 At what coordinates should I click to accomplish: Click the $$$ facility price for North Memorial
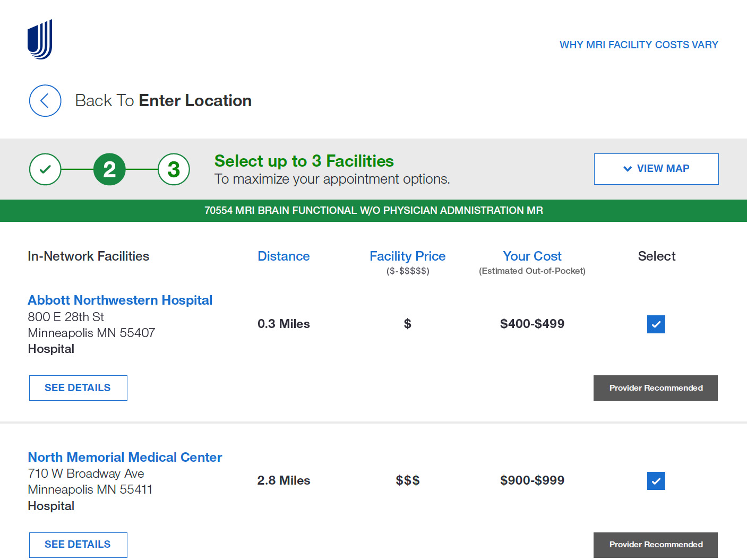407,480
